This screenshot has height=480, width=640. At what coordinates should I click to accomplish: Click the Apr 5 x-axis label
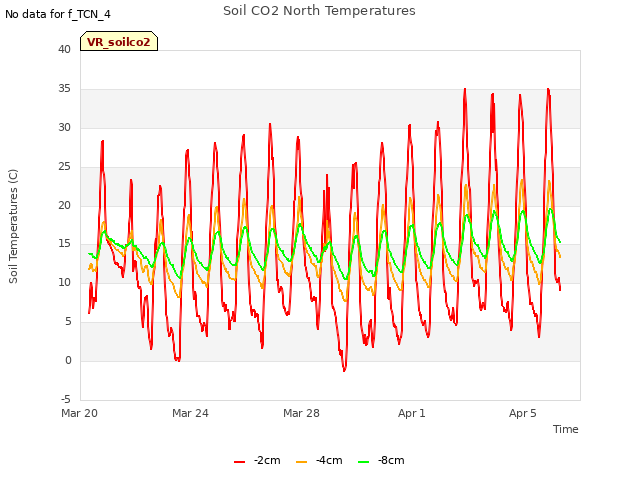pos(523,413)
